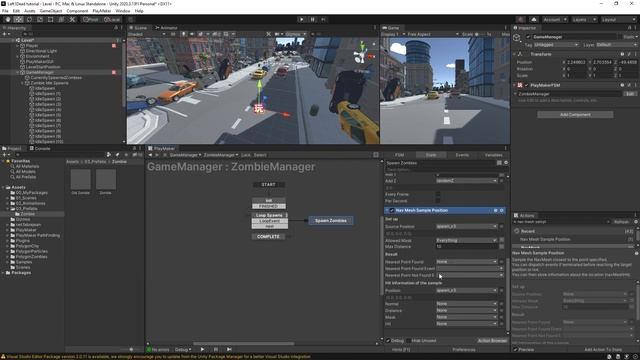Open the Cloud services icon

pyautogui.click(x=533, y=20)
